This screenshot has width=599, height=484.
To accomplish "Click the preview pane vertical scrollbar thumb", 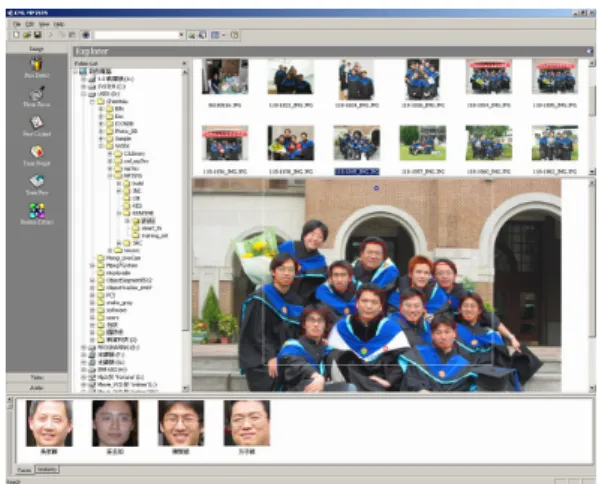I will pos(592,261).
